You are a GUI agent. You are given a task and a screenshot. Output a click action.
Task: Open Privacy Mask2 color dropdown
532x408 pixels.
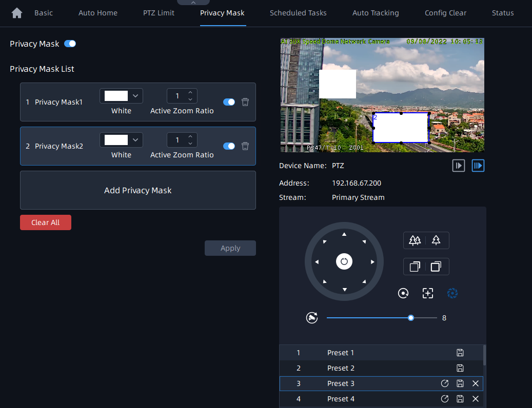[121, 140]
